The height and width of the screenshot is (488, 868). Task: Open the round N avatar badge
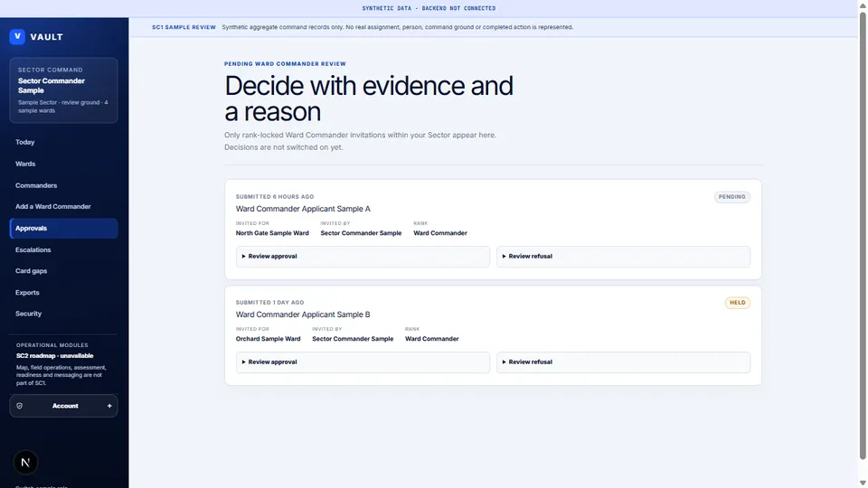[25, 462]
